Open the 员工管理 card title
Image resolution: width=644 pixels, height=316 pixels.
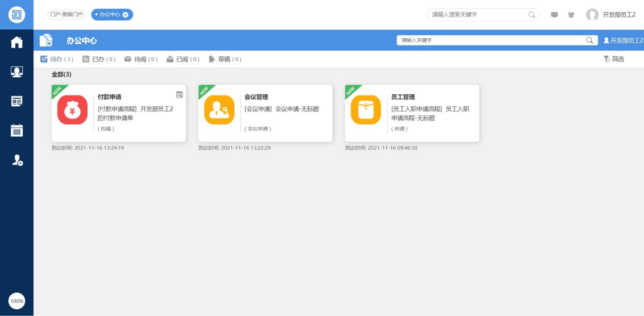pyautogui.click(x=403, y=97)
